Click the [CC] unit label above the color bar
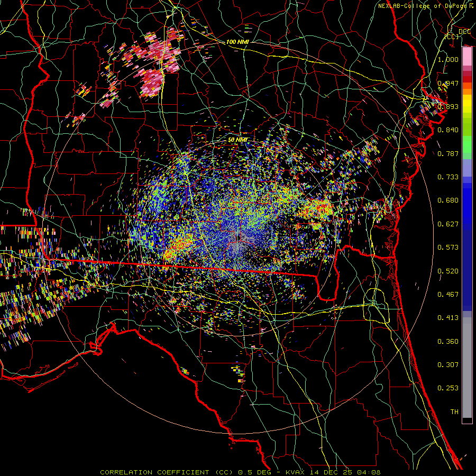The height and width of the screenshot is (476, 476). [x=452, y=36]
